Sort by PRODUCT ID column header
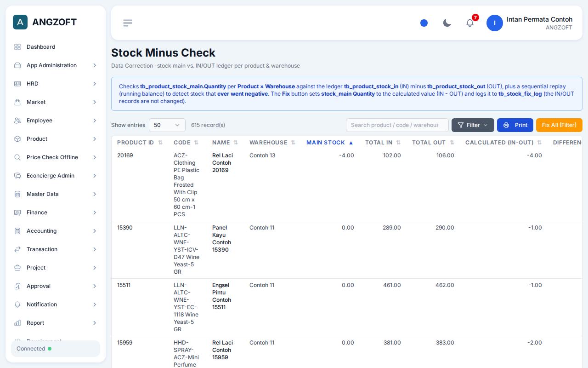 pos(140,143)
